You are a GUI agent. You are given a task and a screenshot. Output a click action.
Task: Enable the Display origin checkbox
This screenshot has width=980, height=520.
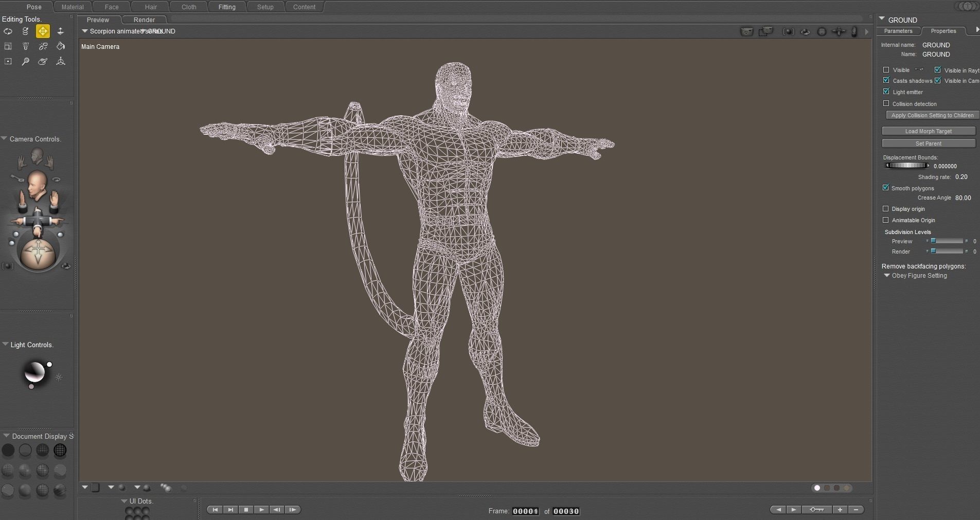(885, 209)
